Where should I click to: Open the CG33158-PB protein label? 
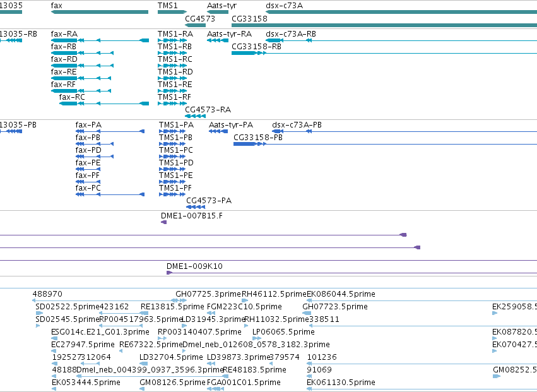pos(258,138)
